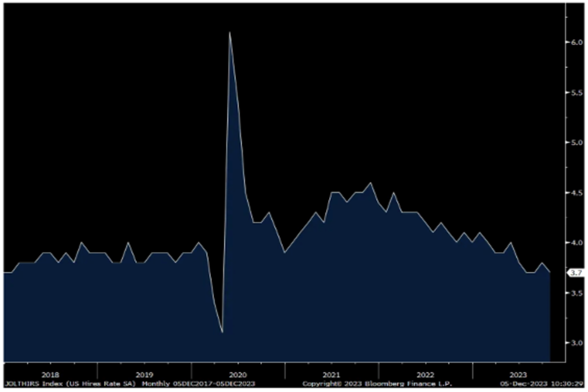Image resolution: width=588 pixels, height=392 pixels.
Task: Click the 2020 trough low point near 3.0
Action: click(x=222, y=332)
